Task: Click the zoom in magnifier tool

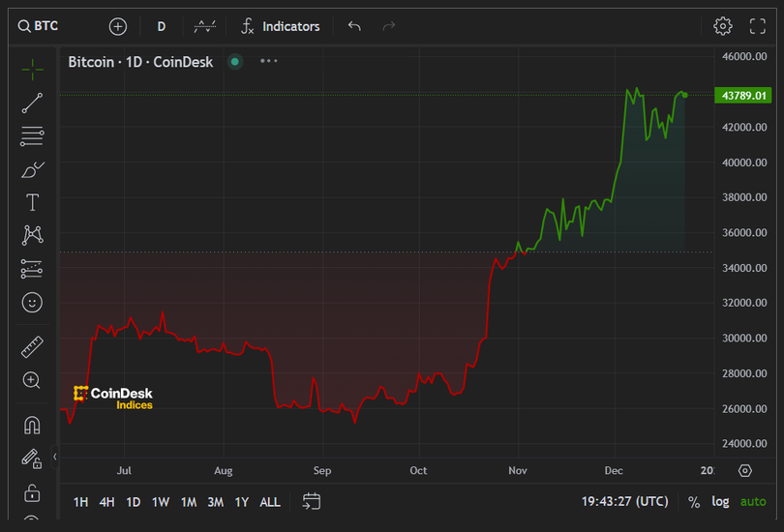Action: pyautogui.click(x=32, y=380)
